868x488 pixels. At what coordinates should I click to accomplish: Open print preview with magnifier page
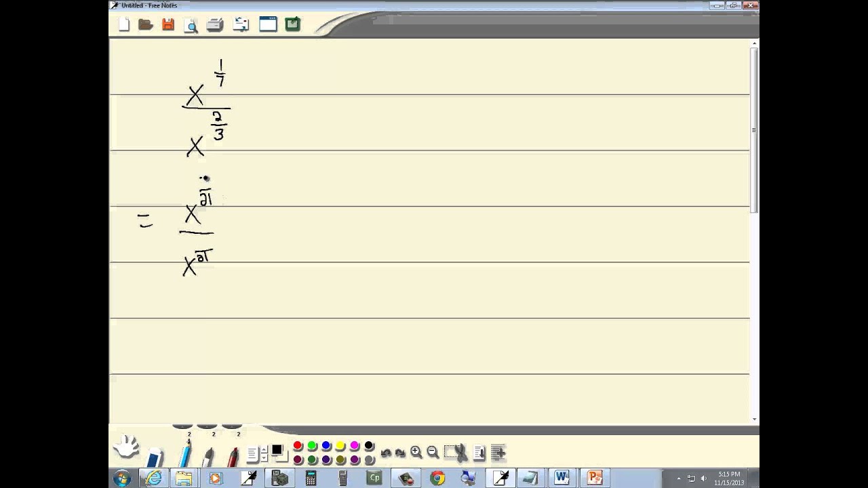coord(191,25)
